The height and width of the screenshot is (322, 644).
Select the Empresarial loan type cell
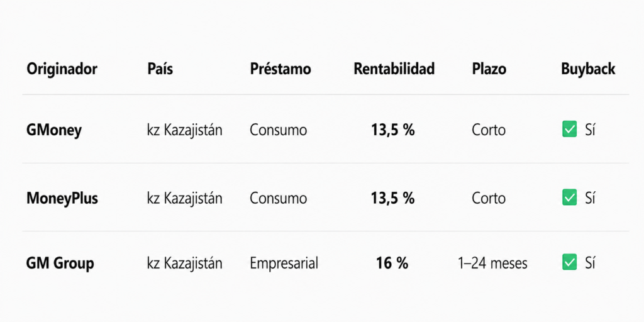[284, 264]
